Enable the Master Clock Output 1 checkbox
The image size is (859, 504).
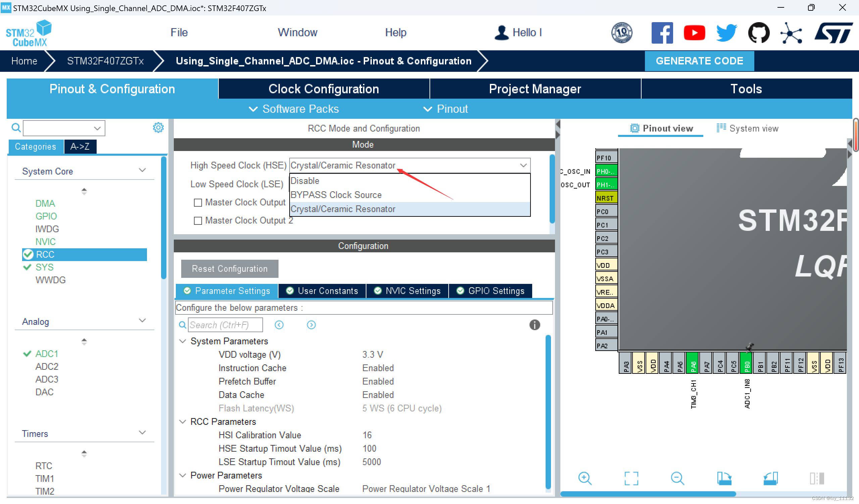click(198, 203)
